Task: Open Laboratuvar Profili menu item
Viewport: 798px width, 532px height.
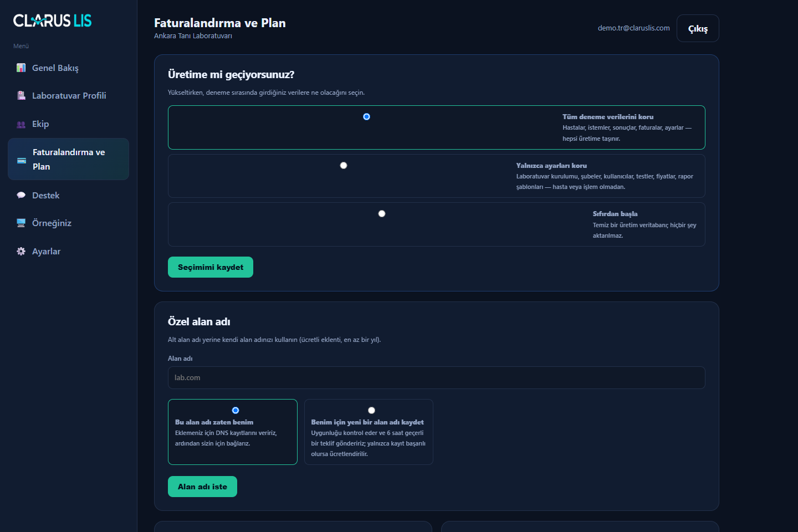Action: pos(68,95)
